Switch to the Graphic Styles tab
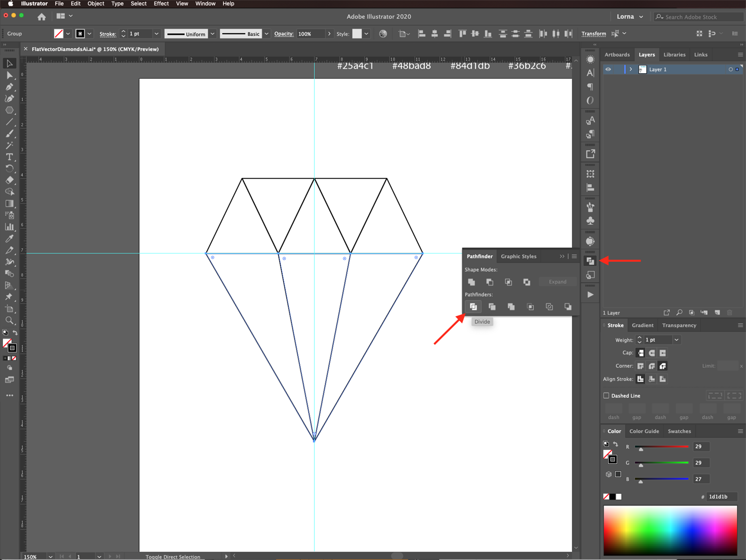Viewport: 746px width, 560px height. (519, 257)
